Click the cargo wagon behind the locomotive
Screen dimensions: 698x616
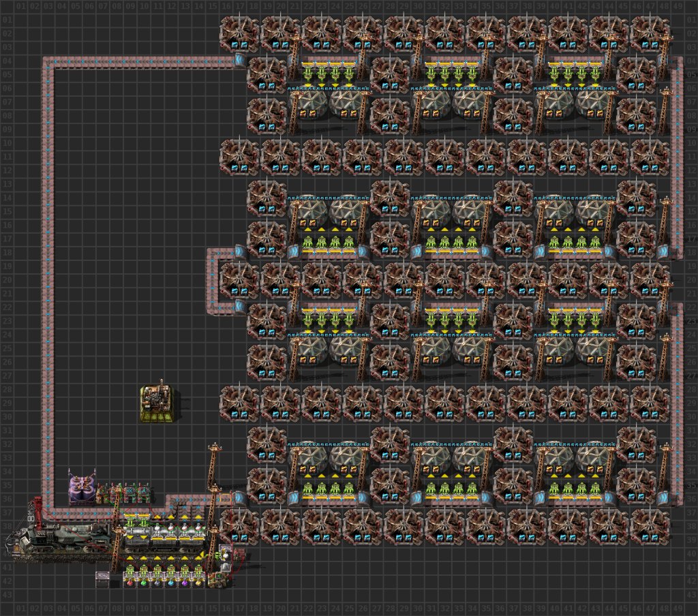(x=164, y=540)
